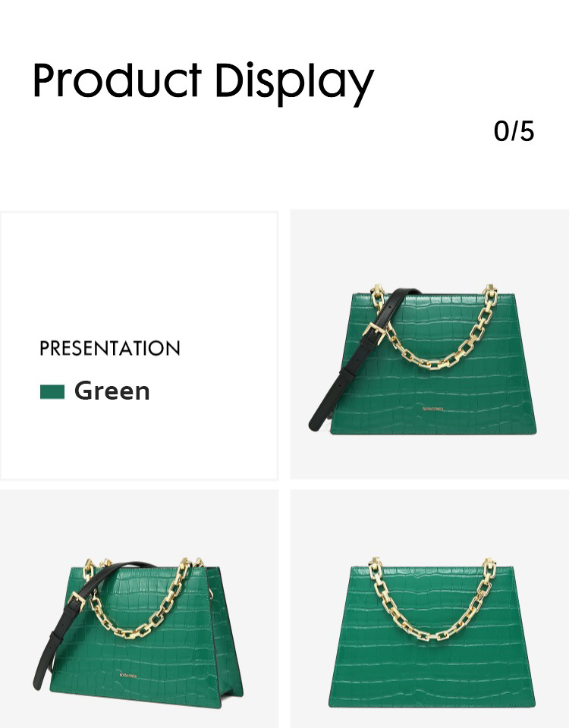Click the gold buckle on bottom-left bag strap
Image resolution: width=569 pixels, height=728 pixels.
click(x=77, y=601)
